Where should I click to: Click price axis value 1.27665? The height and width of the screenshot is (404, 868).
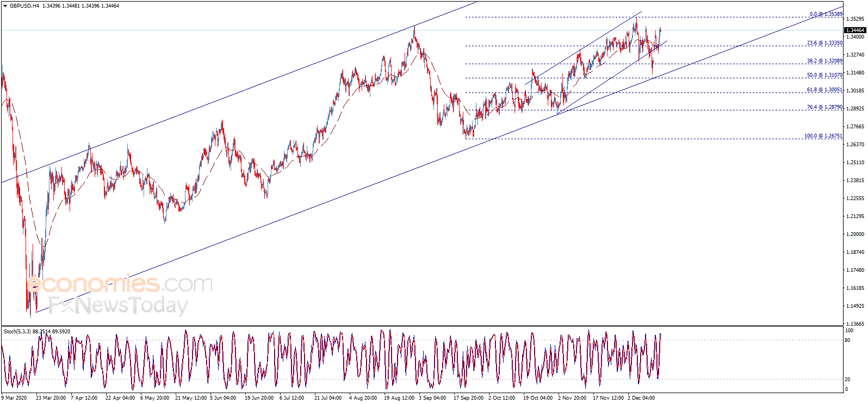854,127
